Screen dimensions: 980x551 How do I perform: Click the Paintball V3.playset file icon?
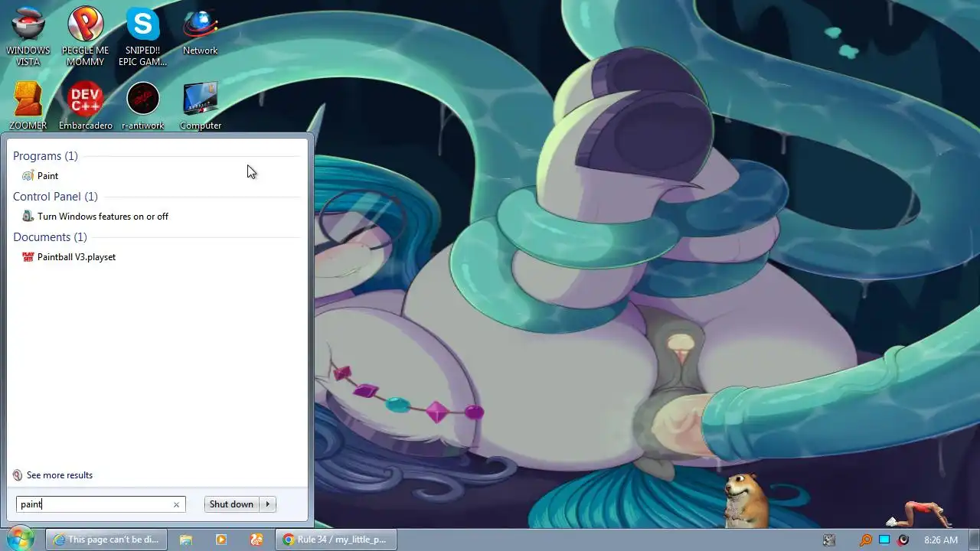point(28,257)
